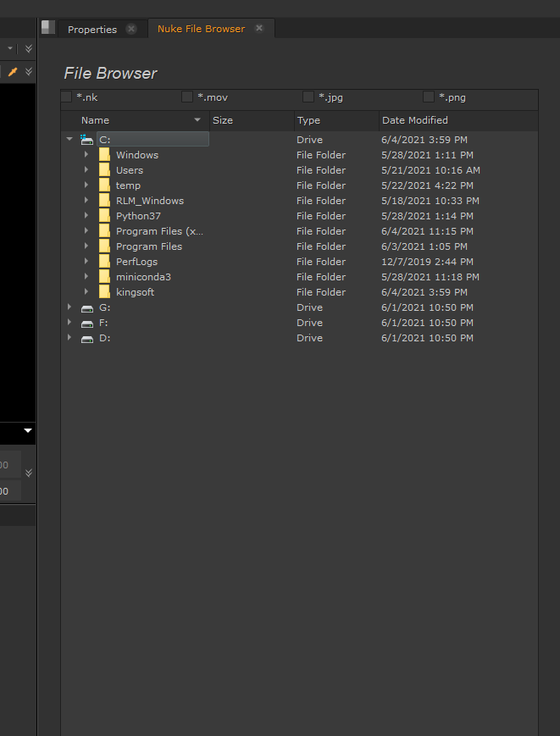Click the orange pin icon in viewer toolbar

click(x=13, y=72)
